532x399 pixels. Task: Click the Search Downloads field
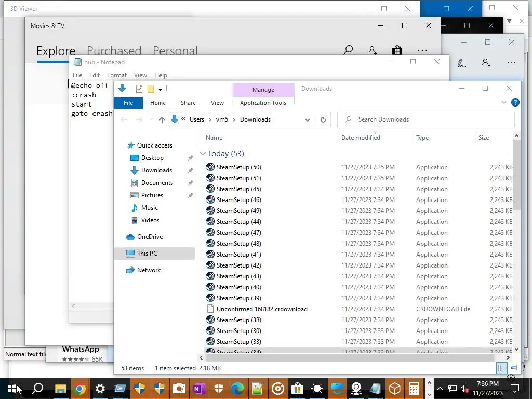(x=426, y=119)
